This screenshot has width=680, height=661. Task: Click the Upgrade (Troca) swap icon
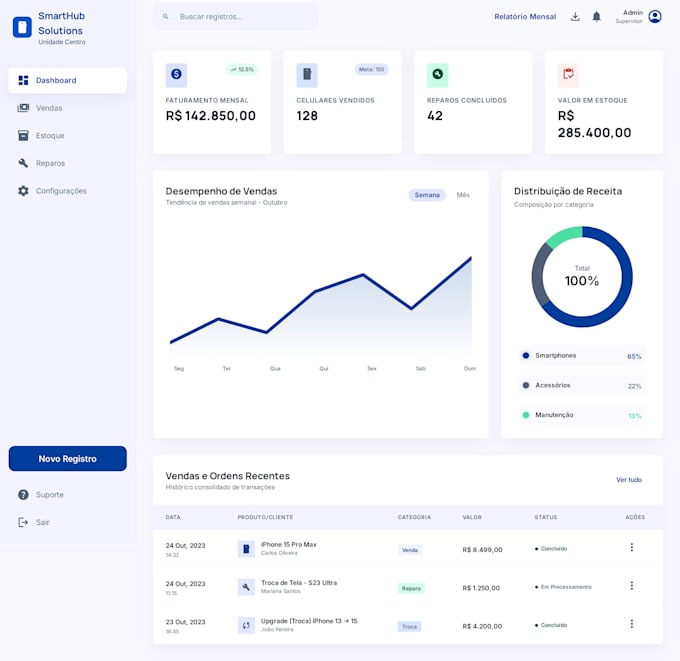click(x=246, y=625)
